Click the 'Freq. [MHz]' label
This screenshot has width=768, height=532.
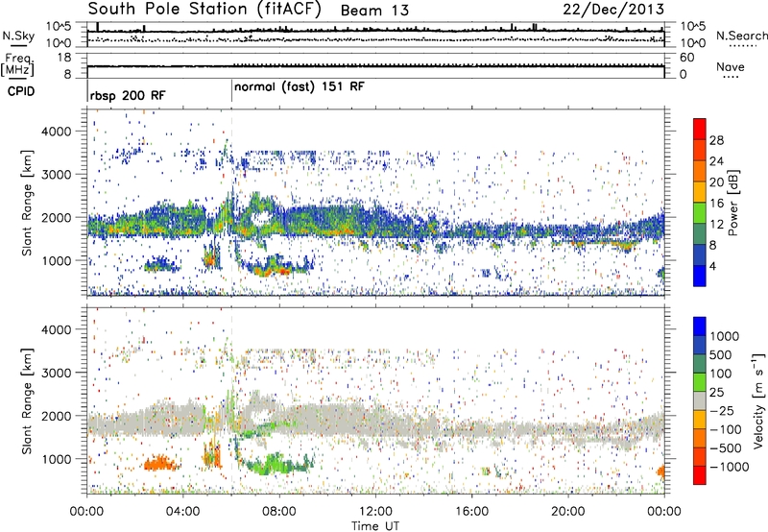(17, 65)
